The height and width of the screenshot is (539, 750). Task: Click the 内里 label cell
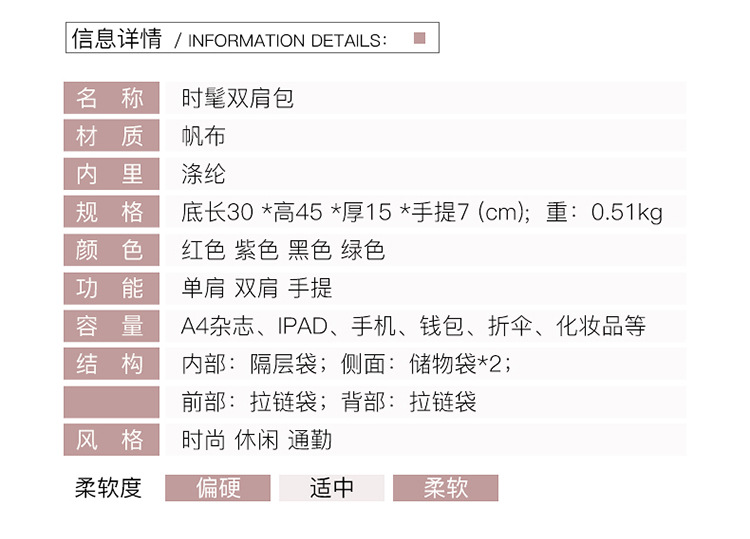(x=111, y=174)
